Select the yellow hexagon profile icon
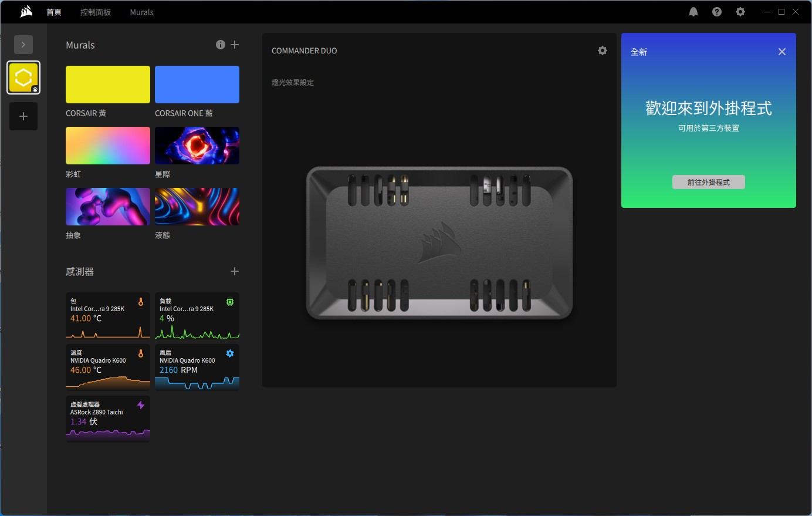The image size is (812, 516). pyautogui.click(x=23, y=77)
